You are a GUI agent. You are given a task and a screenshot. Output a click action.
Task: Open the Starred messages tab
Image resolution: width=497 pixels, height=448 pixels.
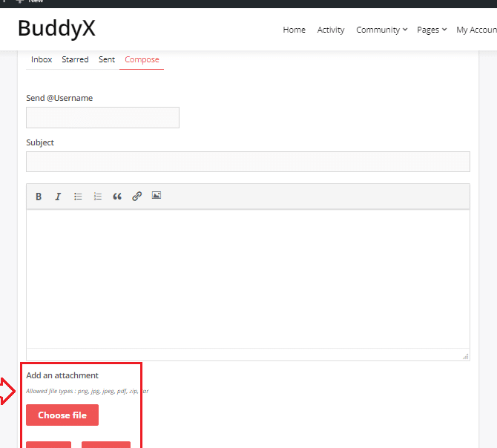(75, 59)
